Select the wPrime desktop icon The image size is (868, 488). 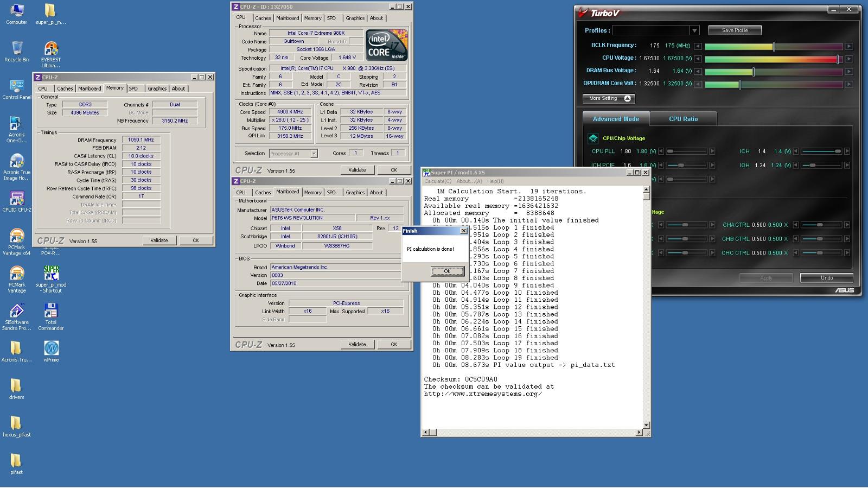pyautogui.click(x=50, y=351)
